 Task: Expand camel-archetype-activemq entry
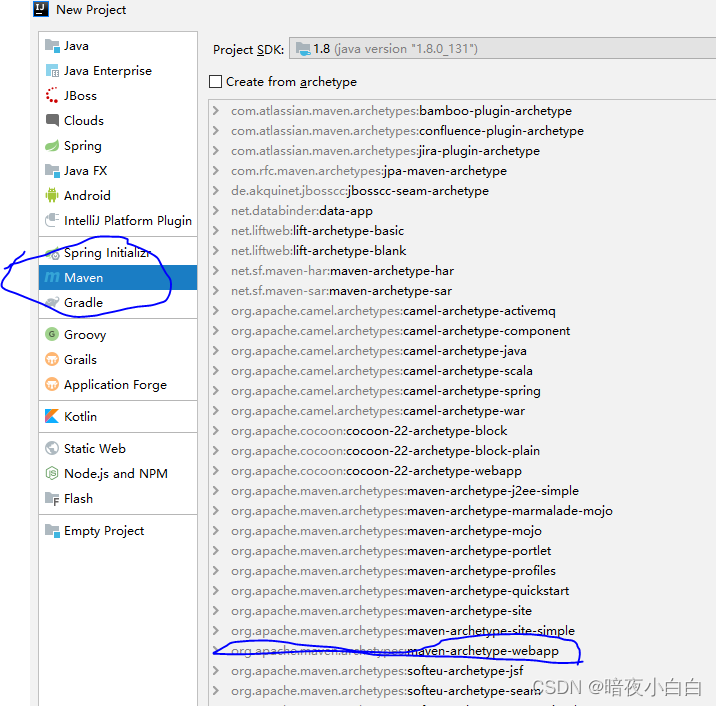[216, 311]
